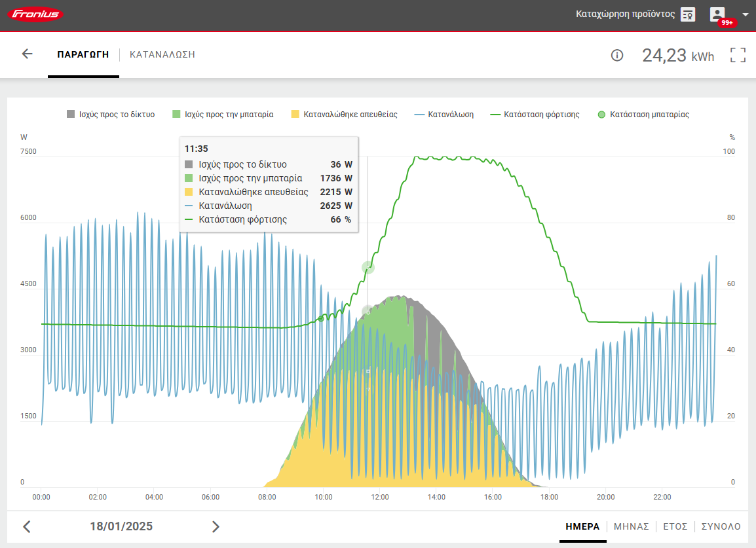Click the Καταχώρηση προϊόντος link
Viewport: 756px width, 548px height.
point(625,14)
